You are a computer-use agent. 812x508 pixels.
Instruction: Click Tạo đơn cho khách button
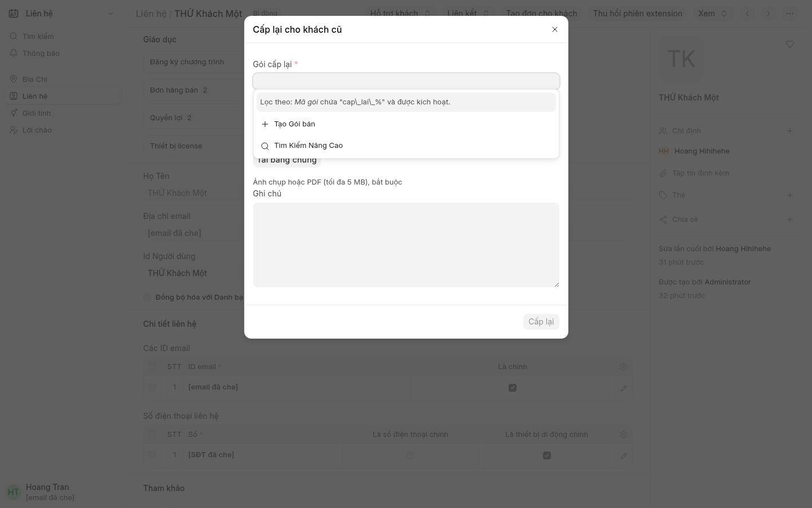541,14
